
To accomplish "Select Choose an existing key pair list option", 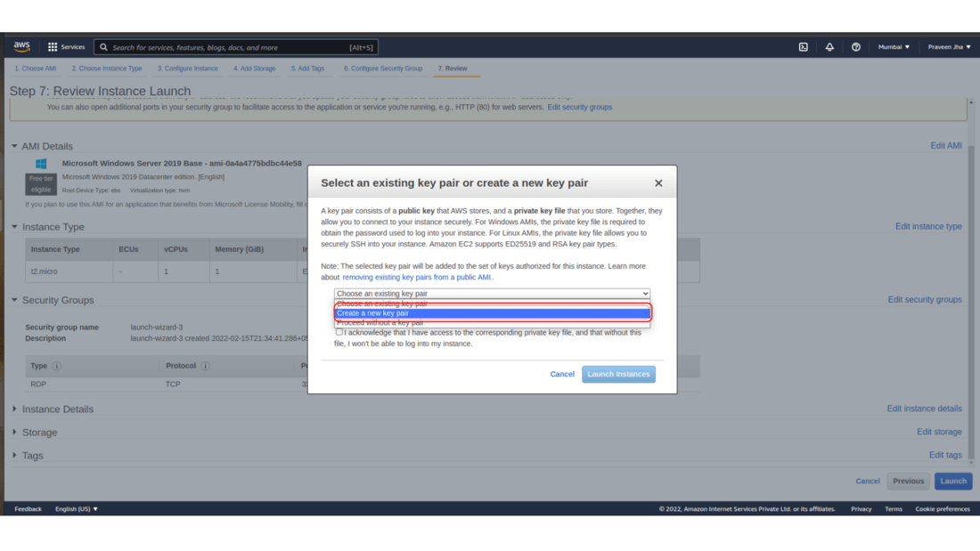I will (x=492, y=304).
